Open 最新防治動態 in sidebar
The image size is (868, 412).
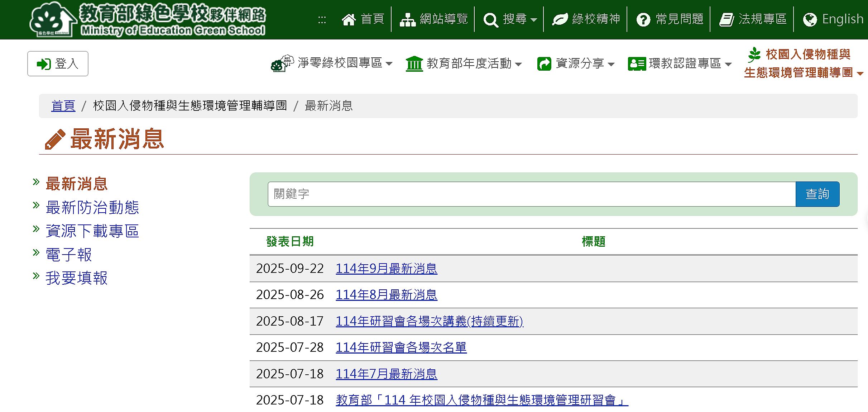pos(92,208)
